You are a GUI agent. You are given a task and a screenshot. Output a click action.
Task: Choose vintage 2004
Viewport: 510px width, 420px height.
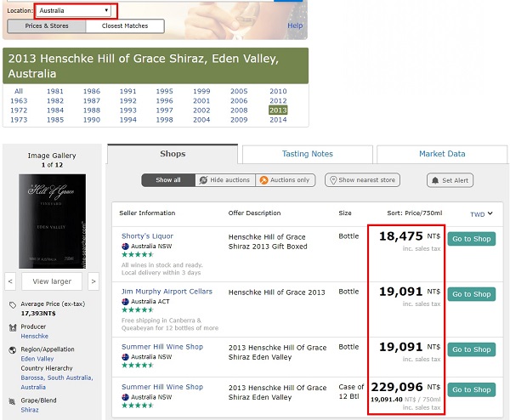click(x=201, y=120)
